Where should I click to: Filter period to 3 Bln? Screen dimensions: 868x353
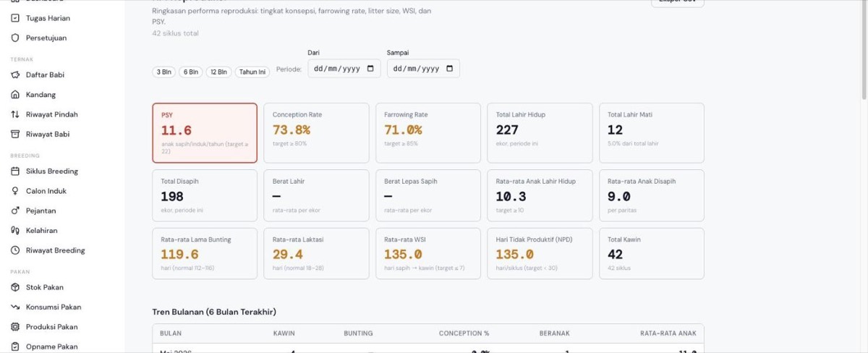[x=163, y=72]
